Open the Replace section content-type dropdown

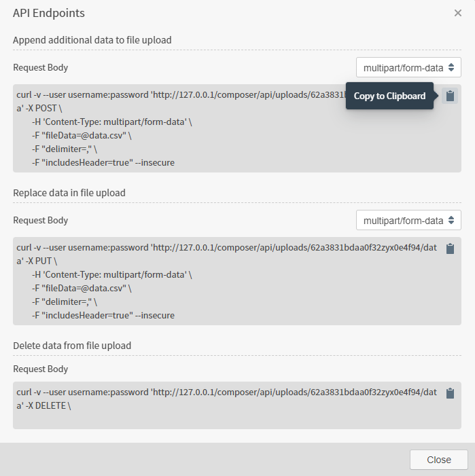click(408, 220)
